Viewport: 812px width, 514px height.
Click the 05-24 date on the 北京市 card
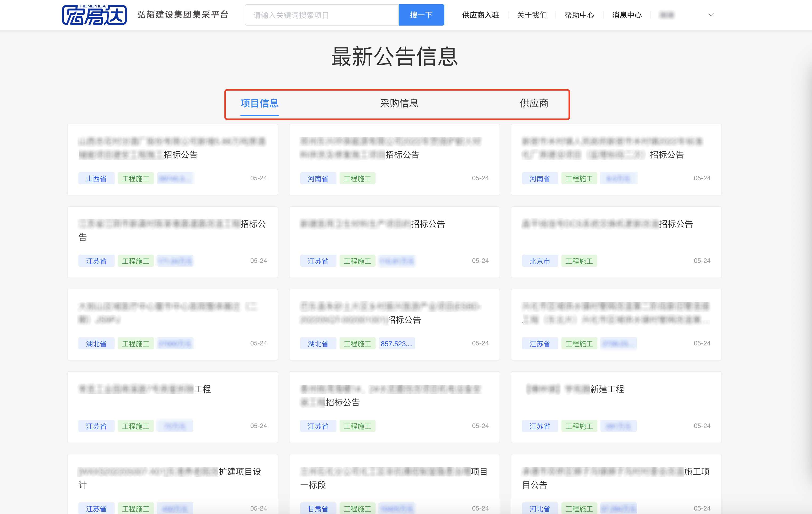pos(702,260)
